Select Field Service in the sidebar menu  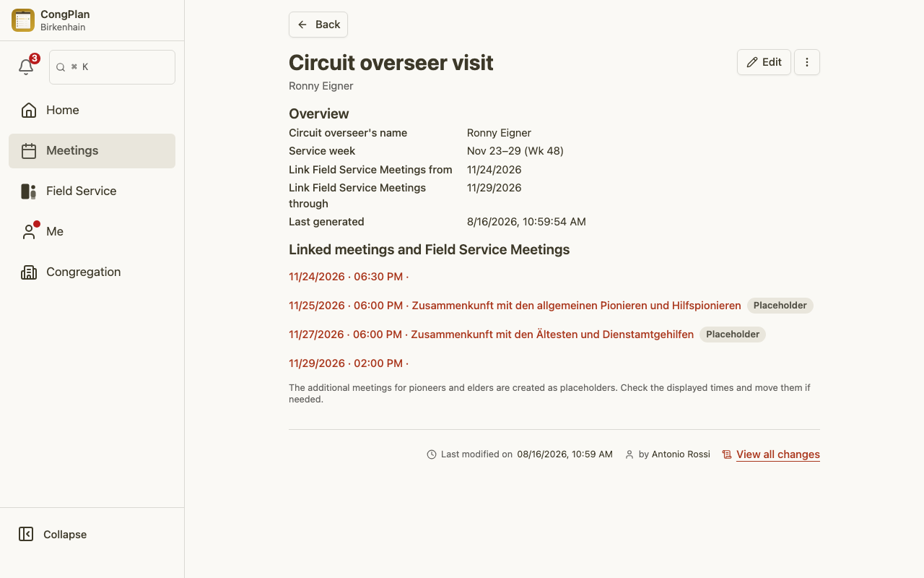pyautogui.click(x=92, y=191)
